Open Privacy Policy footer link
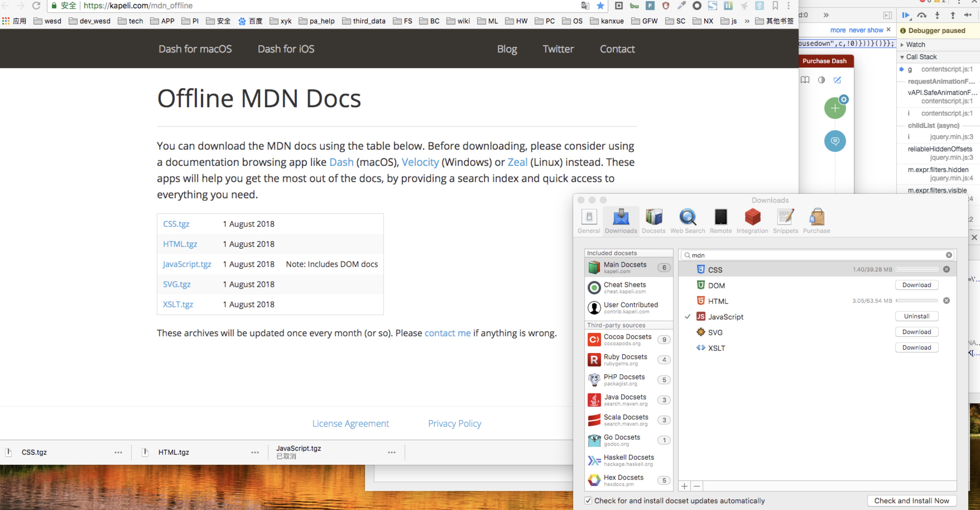Viewport: 980px width, 510px height. pos(455,423)
